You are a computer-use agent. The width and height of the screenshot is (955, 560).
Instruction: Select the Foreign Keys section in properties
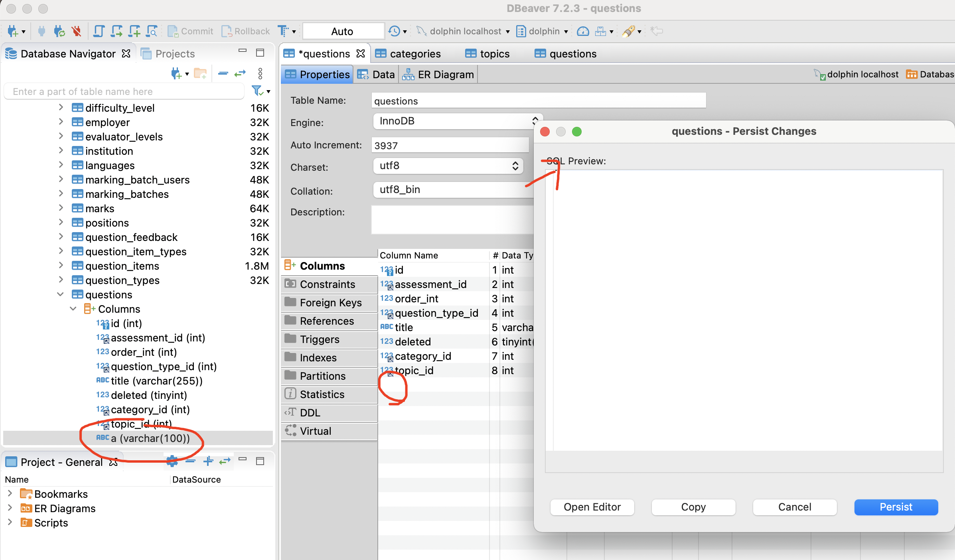point(330,303)
